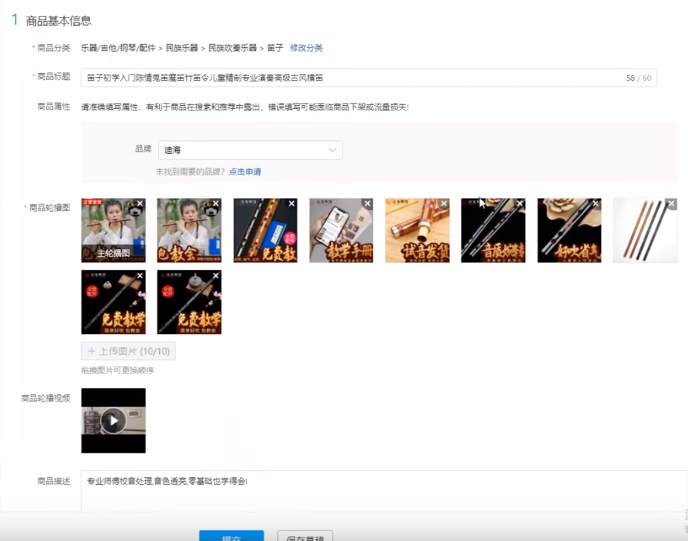Image resolution: width=688 pixels, height=541 pixels.
Task: Select second 免费教学 thumbnail in second row
Action: [189, 302]
